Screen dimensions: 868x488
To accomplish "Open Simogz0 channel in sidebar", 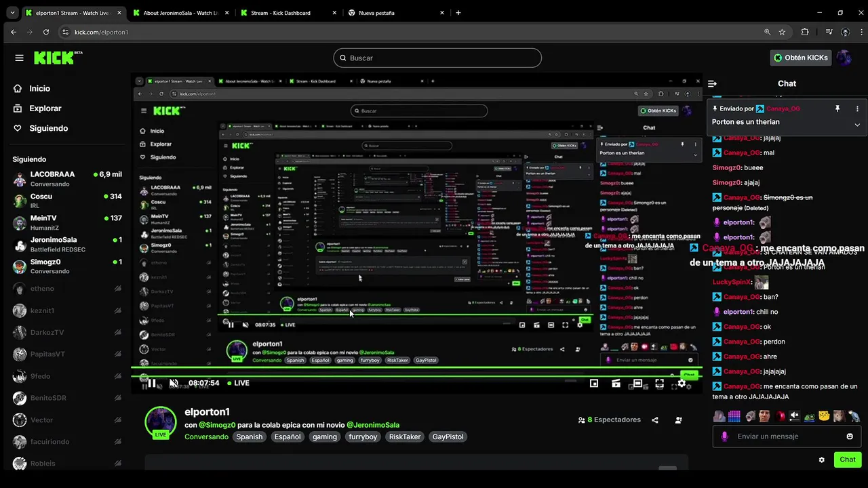I will 66,266.
